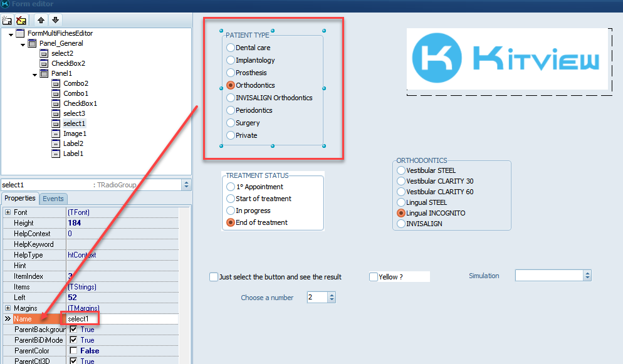Image resolution: width=623 pixels, height=364 pixels.
Task: Choose the In progress treatment status
Action: click(x=231, y=211)
